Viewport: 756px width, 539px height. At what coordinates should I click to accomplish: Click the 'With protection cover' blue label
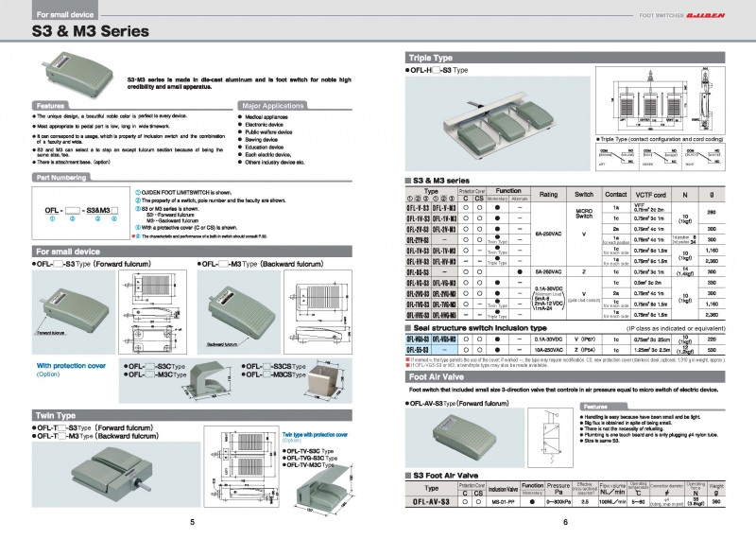pos(71,366)
